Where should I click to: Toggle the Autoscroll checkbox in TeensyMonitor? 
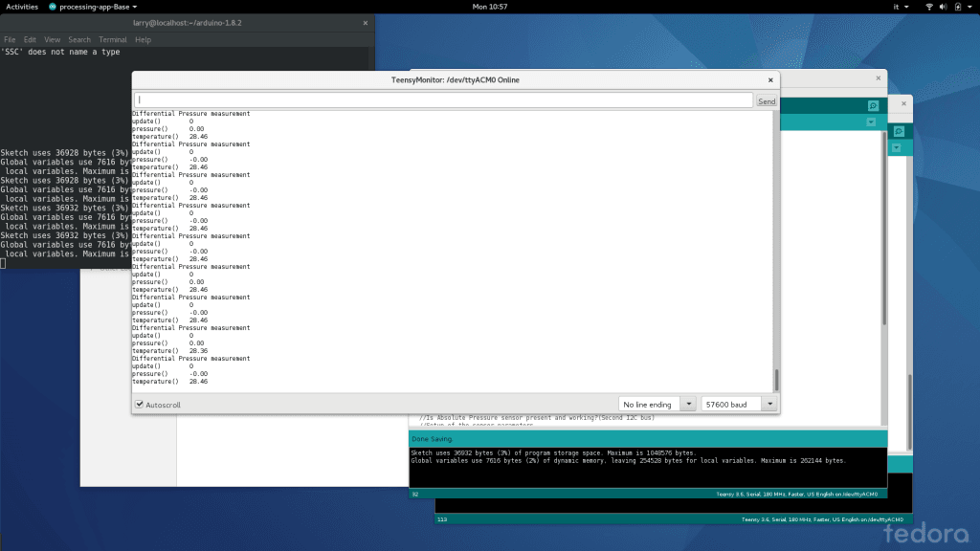tap(140, 405)
